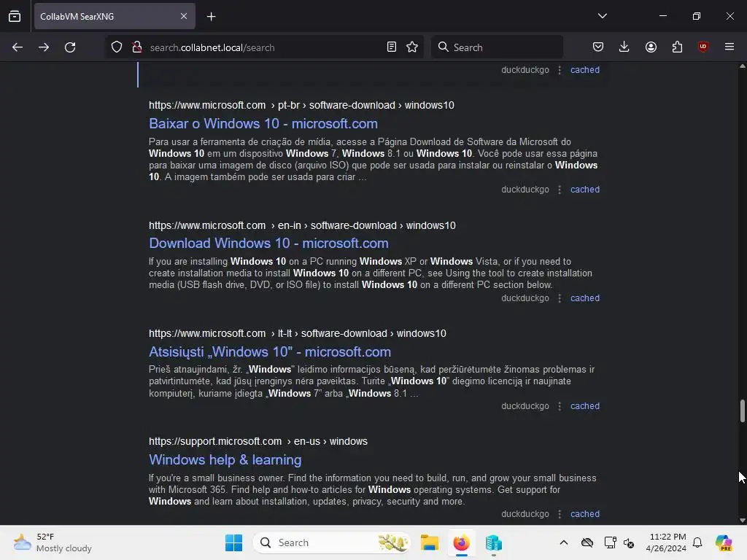This screenshot has height=560, width=747.
Task: Open the muted volume tray icon
Action: pos(629,542)
